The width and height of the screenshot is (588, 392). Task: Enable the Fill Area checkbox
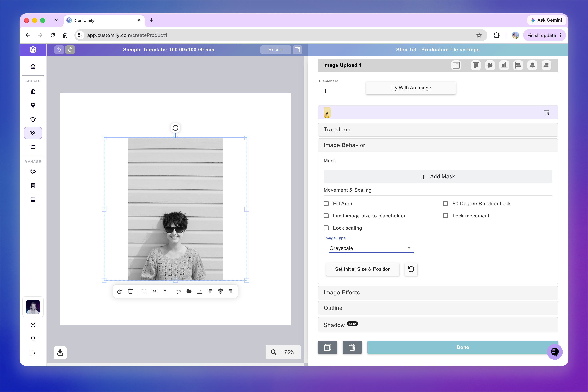pyautogui.click(x=326, y=203)
